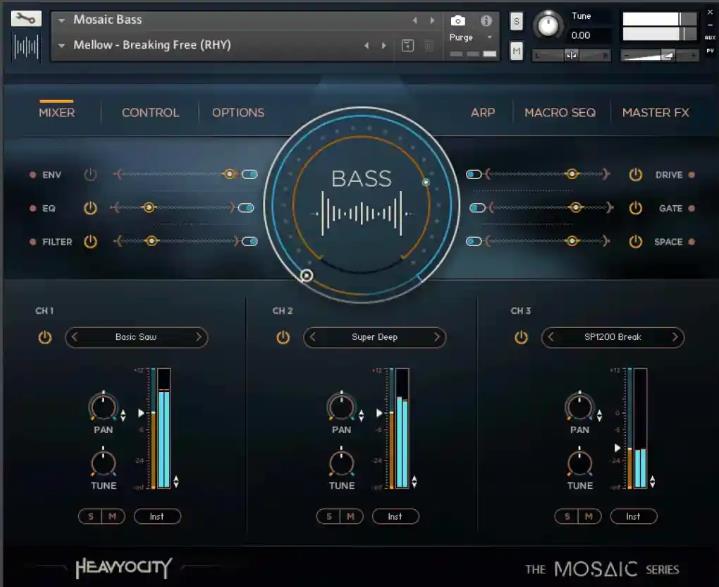
Task: Solo channel CH 3
Action: 567,516
